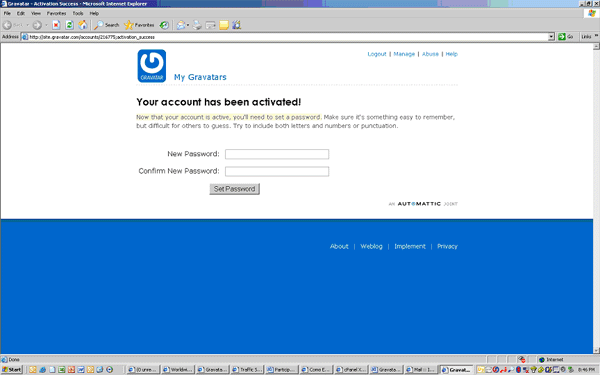Screen dimensions: 600x375
Task: Switch to the Traffic S... taskbar window
Action: tap(247, 370)
